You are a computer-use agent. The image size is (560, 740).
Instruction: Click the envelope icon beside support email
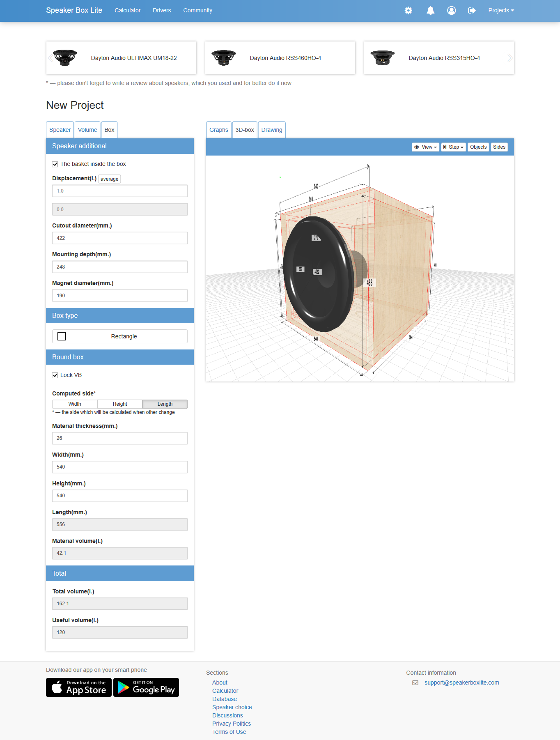tap(415, 683)
